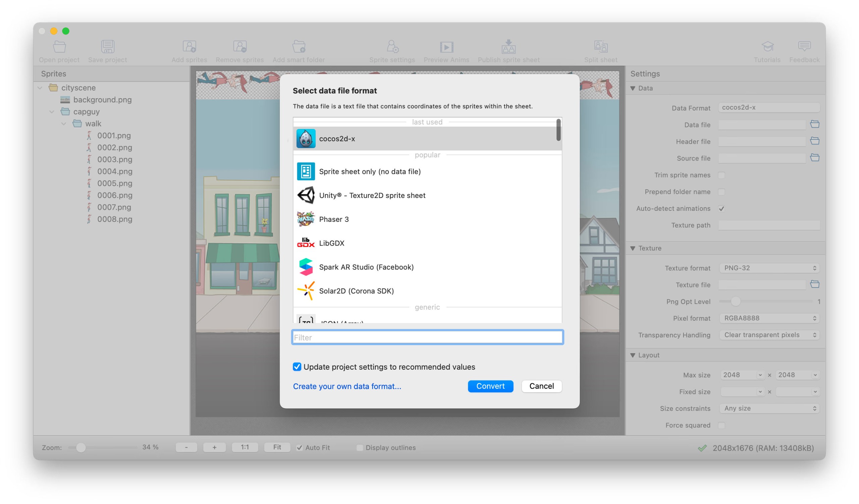Click the Split sheet toolbar icon
This screenshot has width=859, height=504.
click(x=600, y=47)
